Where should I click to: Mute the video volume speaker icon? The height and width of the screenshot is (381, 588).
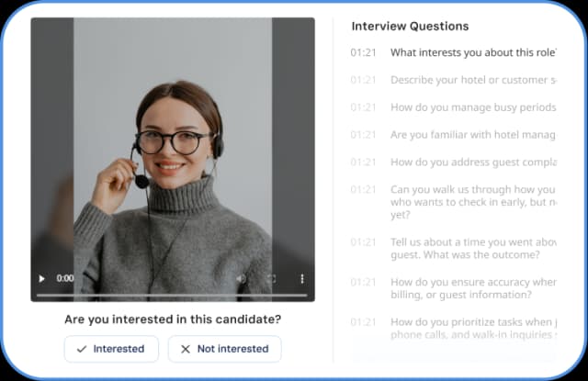241,279
